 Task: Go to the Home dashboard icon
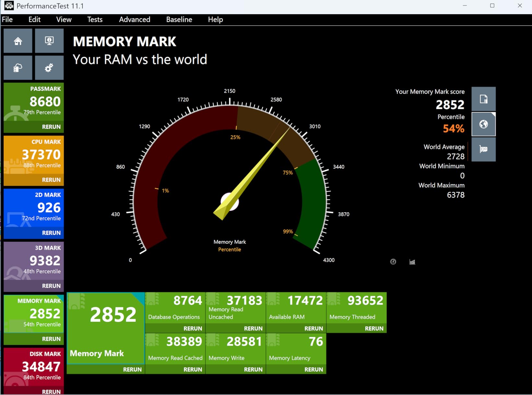18,41
